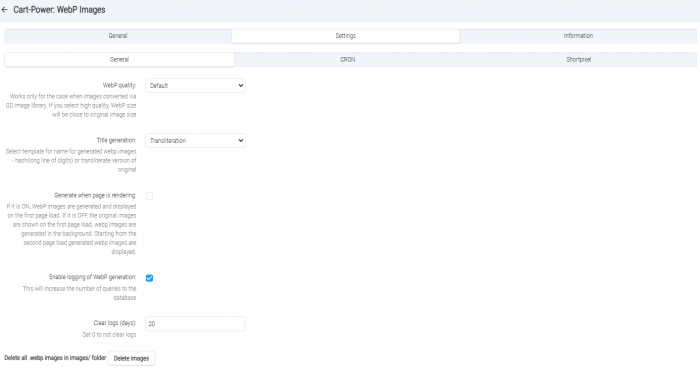Open the WebP quality dropdown

click(x=195, y=85)
